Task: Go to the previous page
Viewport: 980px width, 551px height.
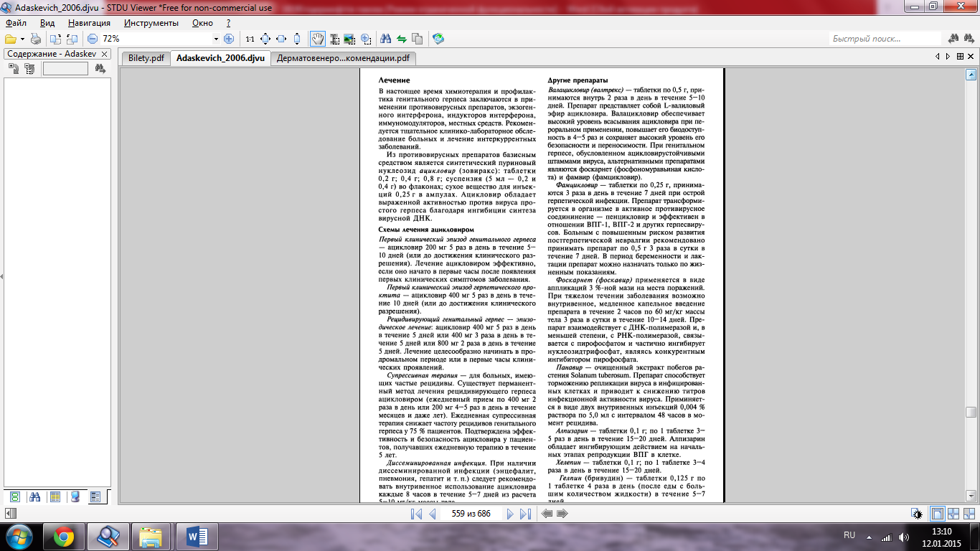Action: 432,514
